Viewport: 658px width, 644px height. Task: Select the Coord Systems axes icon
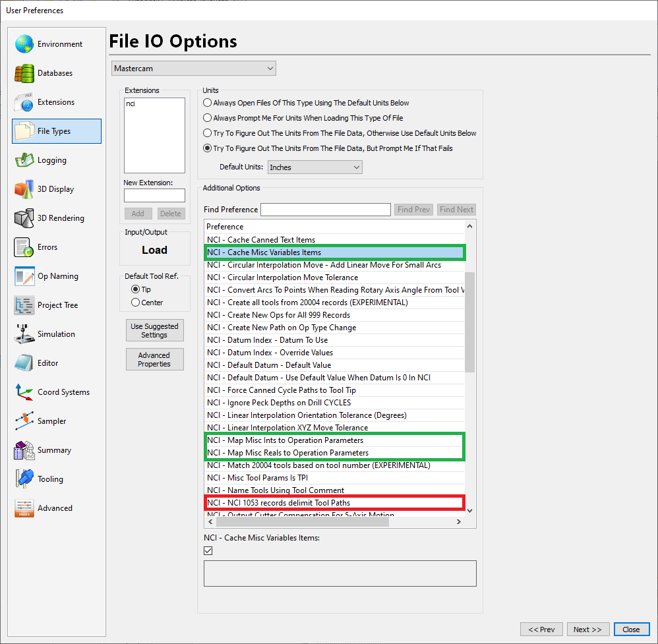tap(24, 392)
